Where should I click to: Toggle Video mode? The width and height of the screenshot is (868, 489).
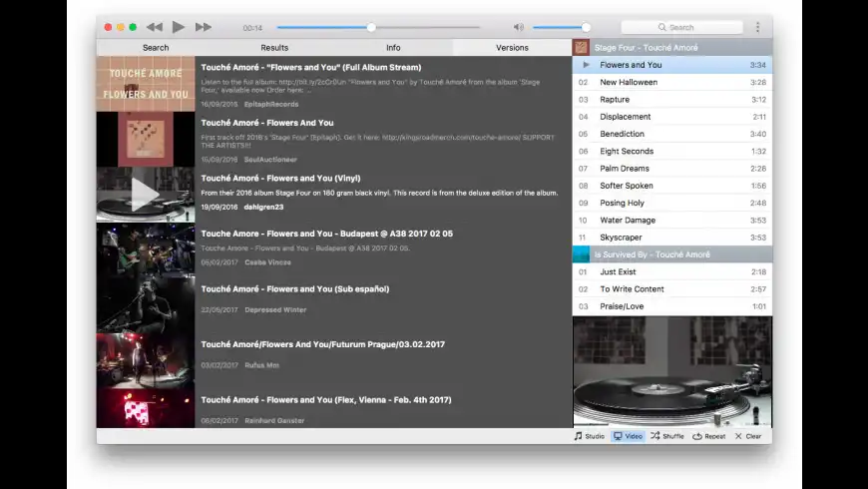pyautogui.click(x=629, y=436)
